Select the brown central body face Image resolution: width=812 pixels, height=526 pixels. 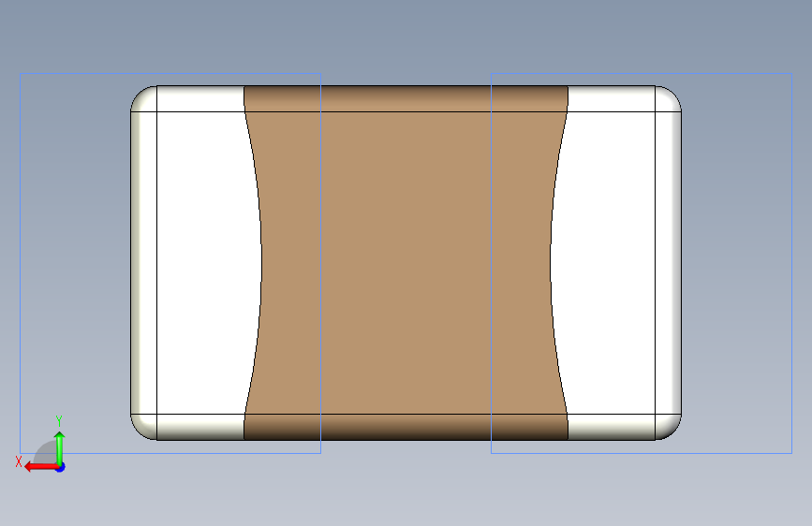pos(406,262)
